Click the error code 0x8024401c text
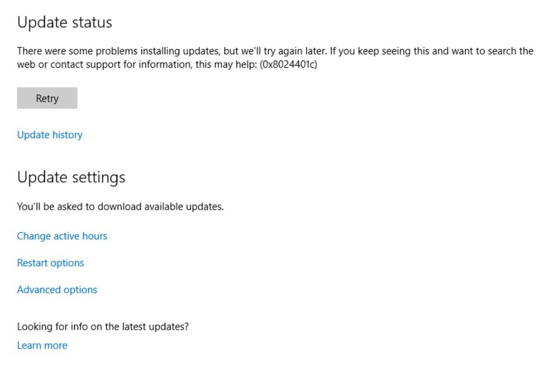554x392 pixels. [289, 65]
